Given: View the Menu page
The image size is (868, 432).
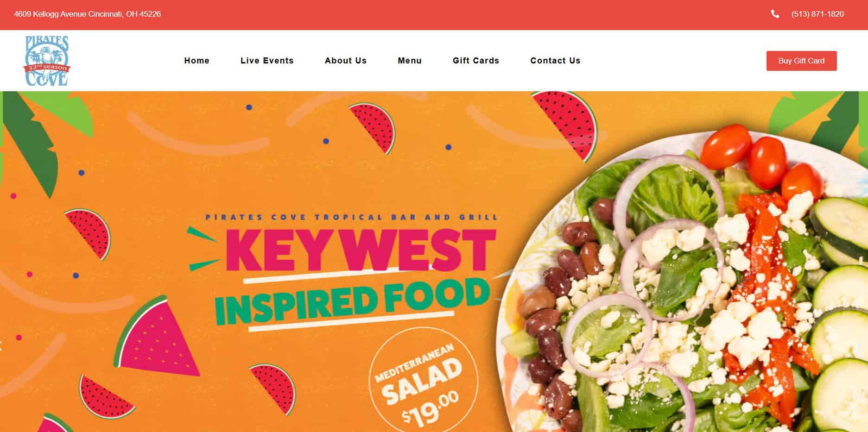Looking at the screenshot, I should [x=410, y=61].
